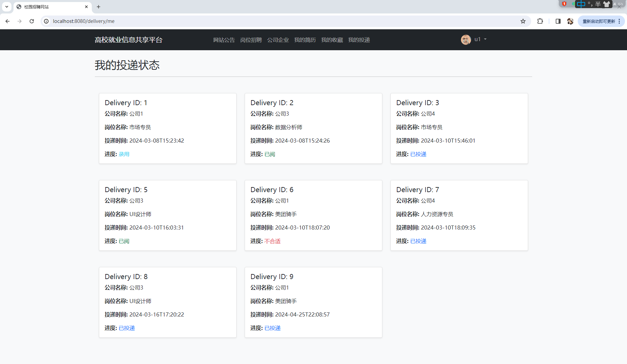Click the 已投递 status in Delivery ID 8
This screenshot has height=364, width=627.
[x=127, y=328]
